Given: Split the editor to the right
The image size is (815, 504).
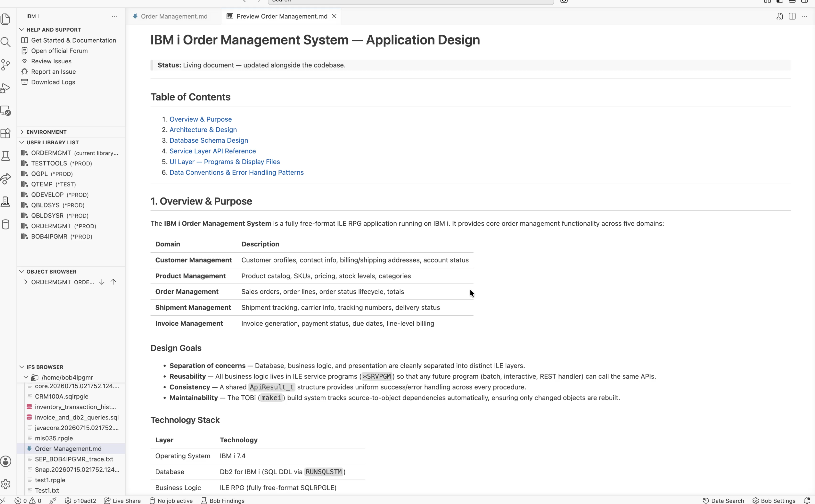Looking at the screenshot, I should (x=792, y=16).
